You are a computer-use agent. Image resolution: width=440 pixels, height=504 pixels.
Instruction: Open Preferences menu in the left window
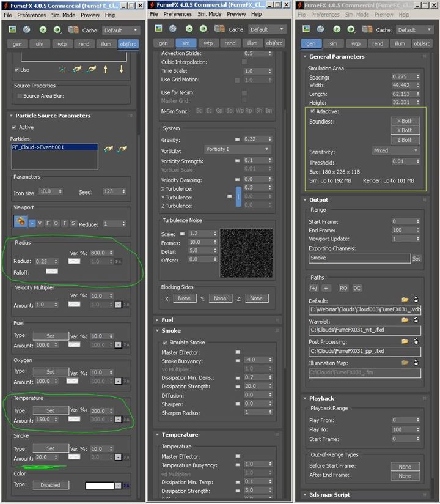[x=32, y=15]
